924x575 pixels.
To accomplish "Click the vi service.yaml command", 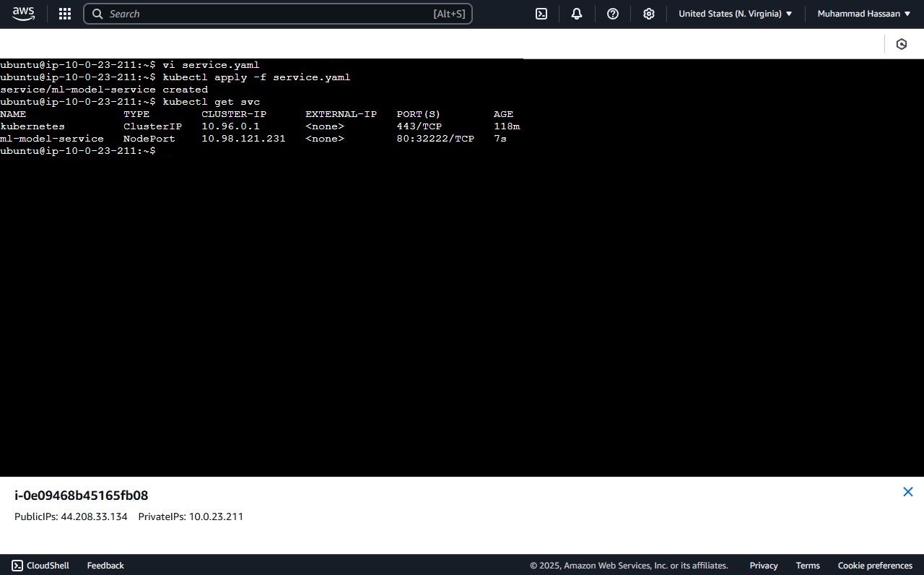I will (x=211, y=65).
